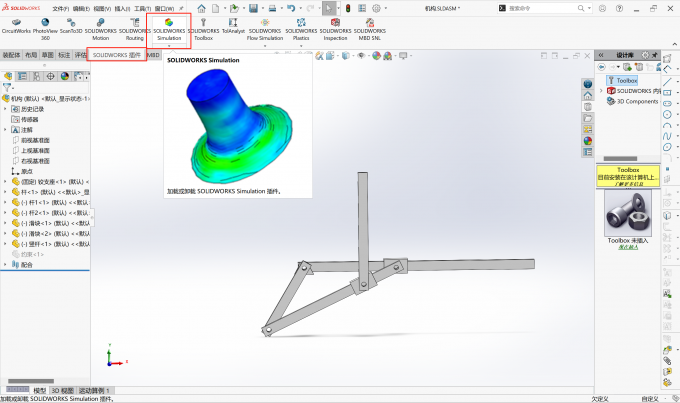680x403 pixels.
Task: Collapse design library with double chevron
Action: pos(602,55)
